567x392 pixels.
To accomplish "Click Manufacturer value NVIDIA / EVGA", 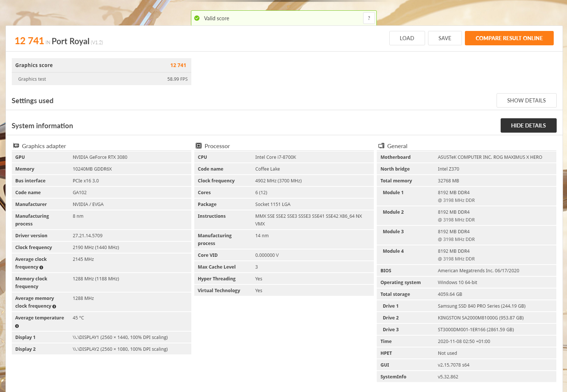I will pos(88,204).
